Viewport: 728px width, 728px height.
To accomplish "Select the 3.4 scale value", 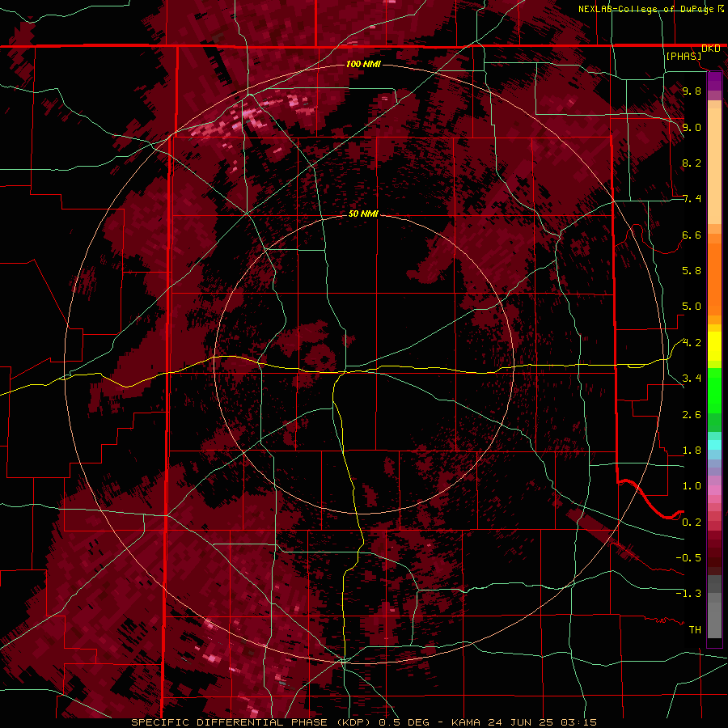I will (x=692, y=379).
